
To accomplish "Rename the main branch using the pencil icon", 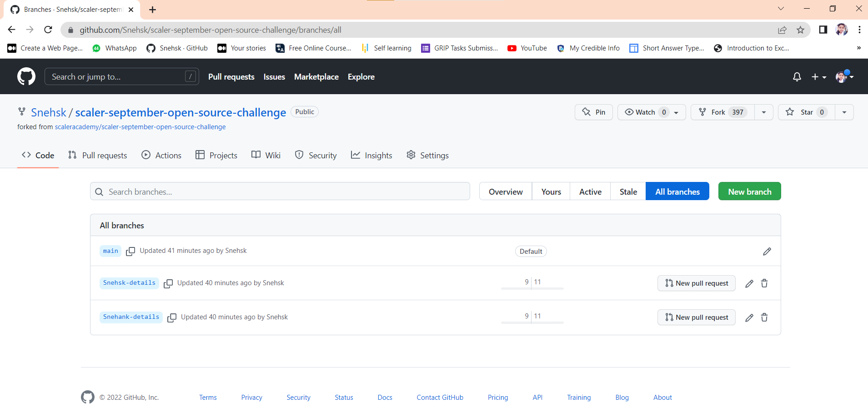I will pos(767,251).
